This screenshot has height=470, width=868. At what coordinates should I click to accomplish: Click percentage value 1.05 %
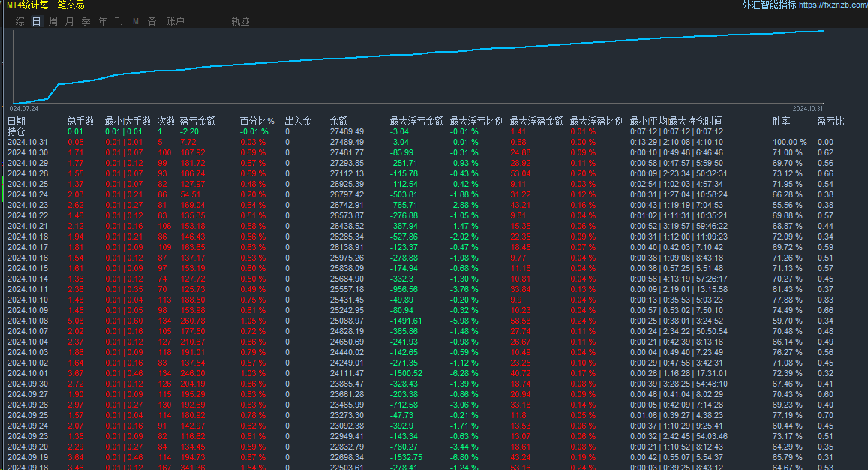tap(253, 321)
